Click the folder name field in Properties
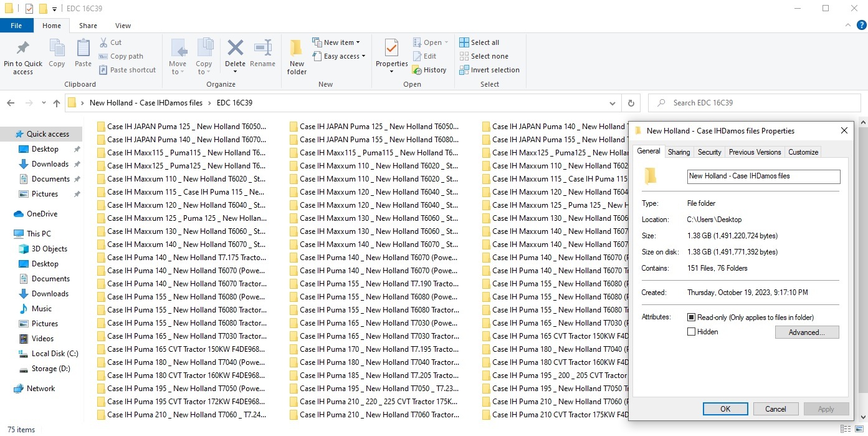This screenshot has width=868, height=436. 763,177
